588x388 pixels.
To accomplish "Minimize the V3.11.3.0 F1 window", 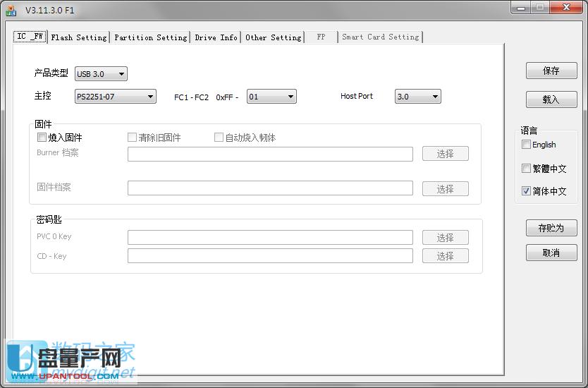I will click(520, 8).
